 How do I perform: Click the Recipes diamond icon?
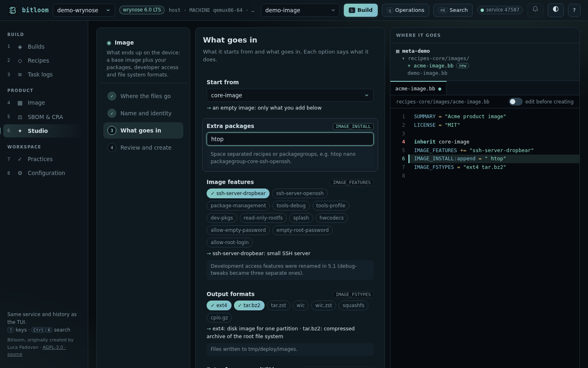tap(20, 61)
